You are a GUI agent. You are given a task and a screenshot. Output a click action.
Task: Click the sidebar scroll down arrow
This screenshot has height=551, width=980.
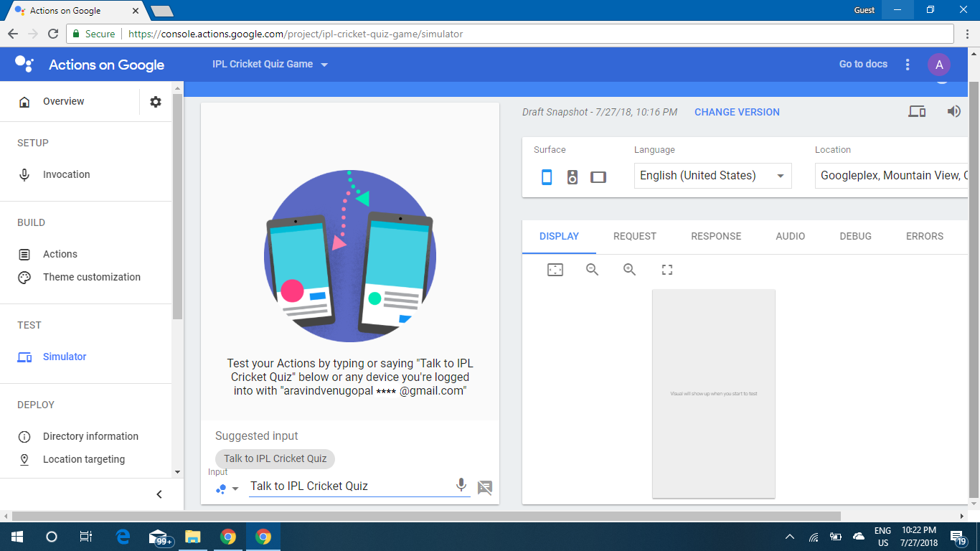(177, 472)
